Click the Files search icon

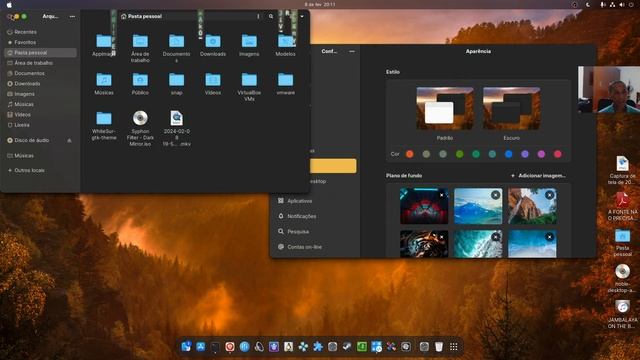[x=271, y=16]
